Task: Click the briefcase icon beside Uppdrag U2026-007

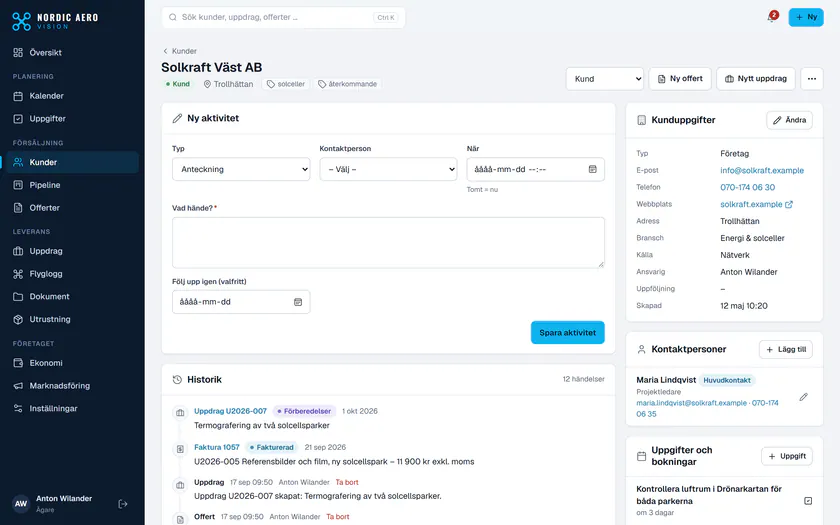Action: (x=180, y=412)
